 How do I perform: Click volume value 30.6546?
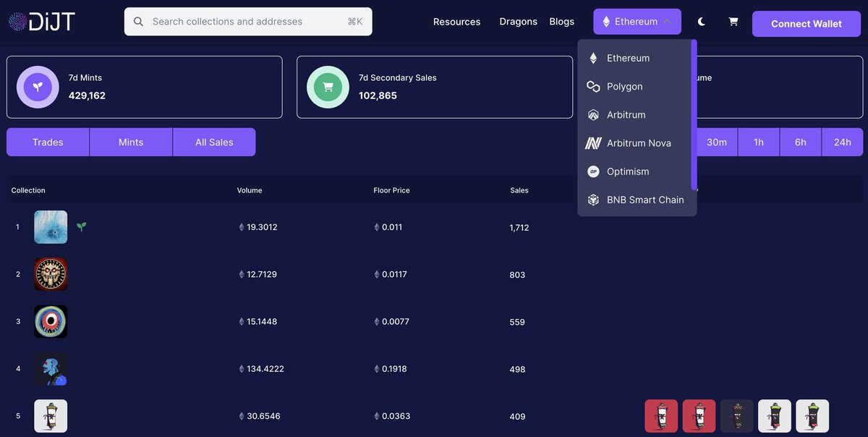click(x=263, y=416)
